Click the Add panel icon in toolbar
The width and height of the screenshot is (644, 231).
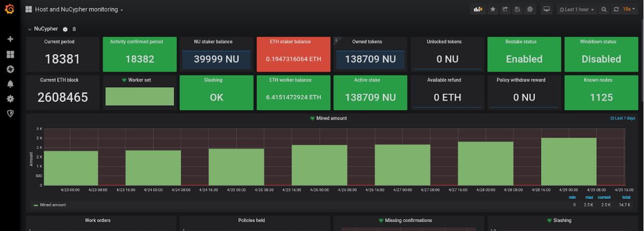click(477, 9)
